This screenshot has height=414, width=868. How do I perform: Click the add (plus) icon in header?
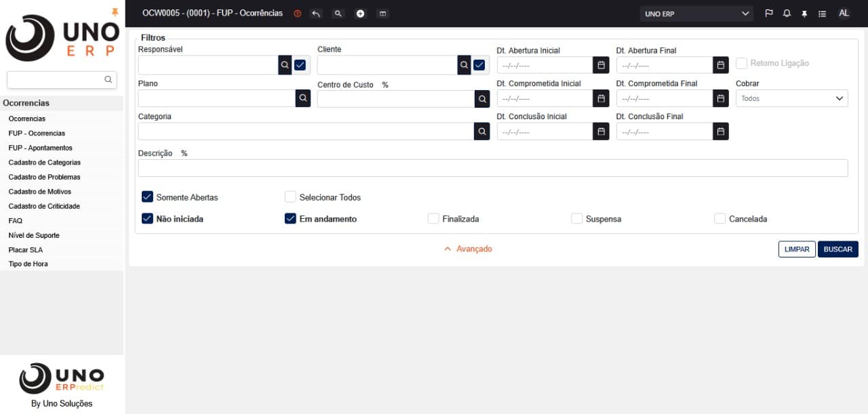(x=360, y=14)
